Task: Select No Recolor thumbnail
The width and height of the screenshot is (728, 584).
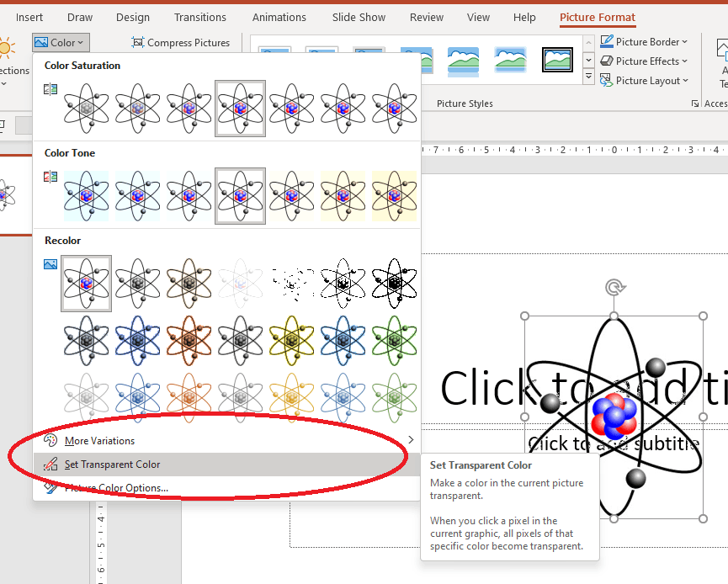Action: [x=87, y=284]
